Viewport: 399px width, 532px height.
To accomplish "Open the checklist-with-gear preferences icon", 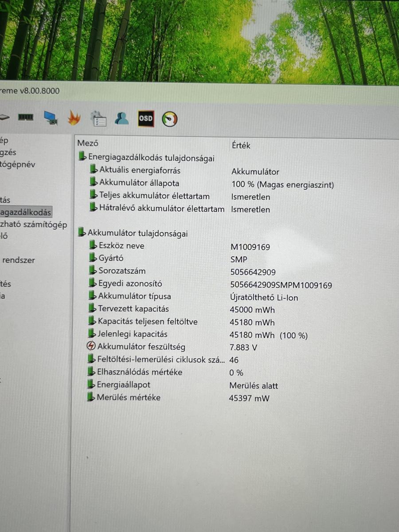I will tap(98, 119).
